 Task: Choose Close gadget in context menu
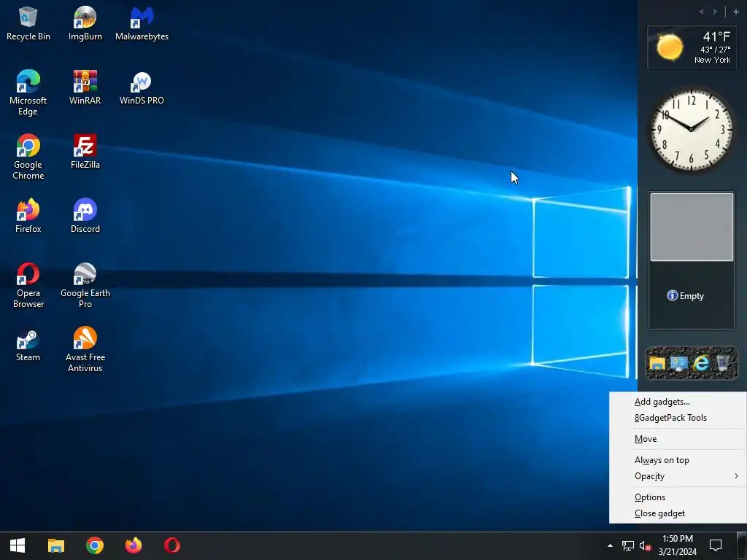(x=678, y=513)
